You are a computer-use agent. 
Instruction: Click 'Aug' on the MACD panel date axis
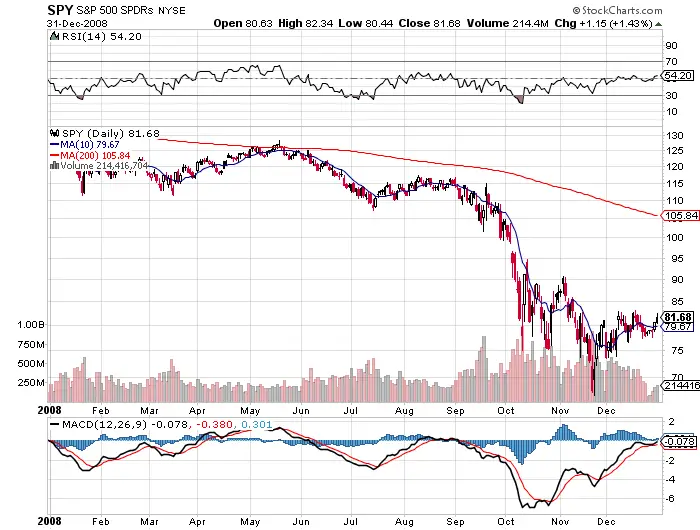[404, 522]
